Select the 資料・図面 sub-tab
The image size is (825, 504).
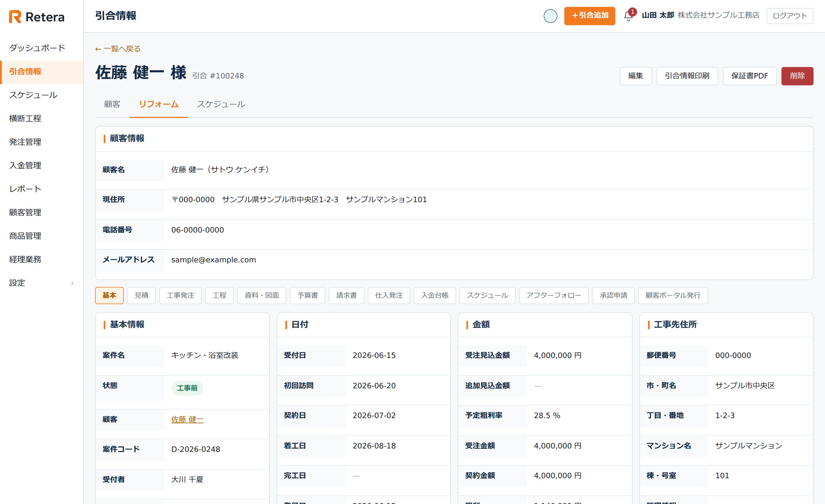click(262, 296)
